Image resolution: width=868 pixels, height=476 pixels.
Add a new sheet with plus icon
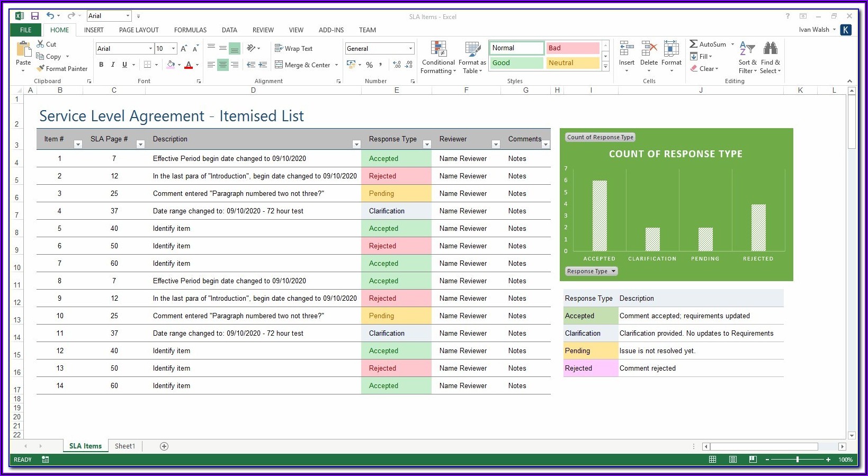click(164, 446)
